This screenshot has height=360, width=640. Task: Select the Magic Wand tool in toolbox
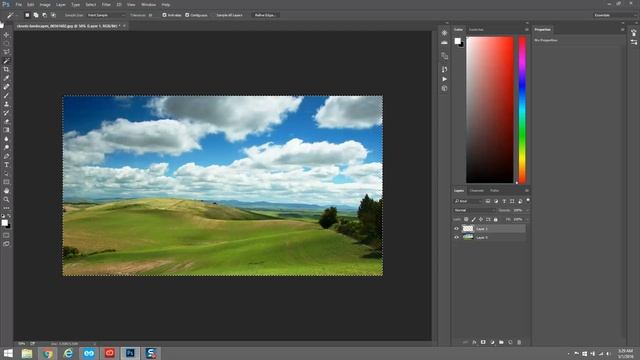[x=6, y=61]
